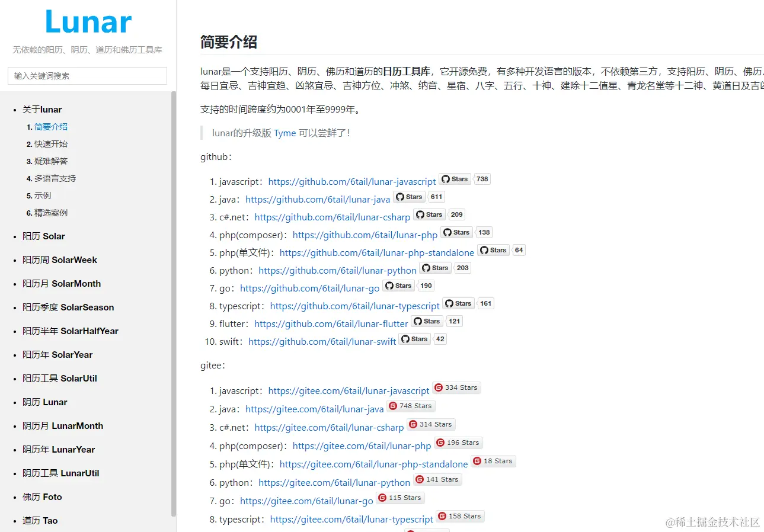Click the GitHub Stars badge for lunar-php-standalone

click(x=494, y=250)
